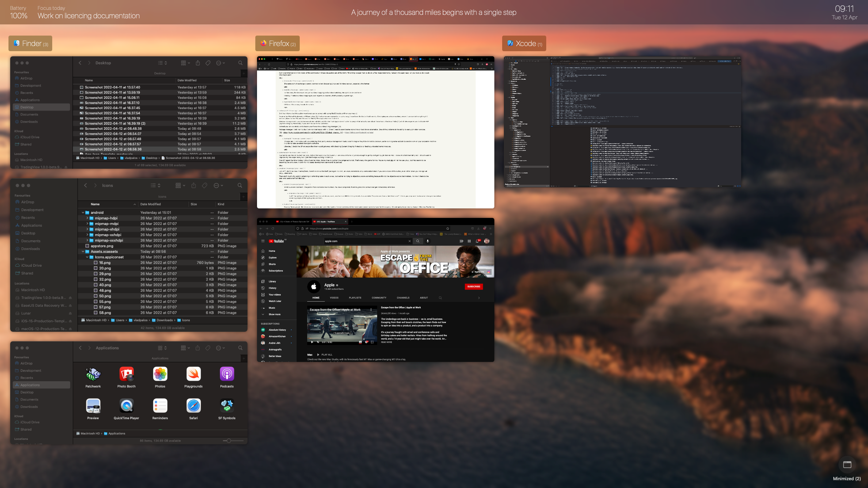The height and width of the screenshot is (488, 868).
Task: Click YouTube voice search microphone icon
Action: [428, 241]
